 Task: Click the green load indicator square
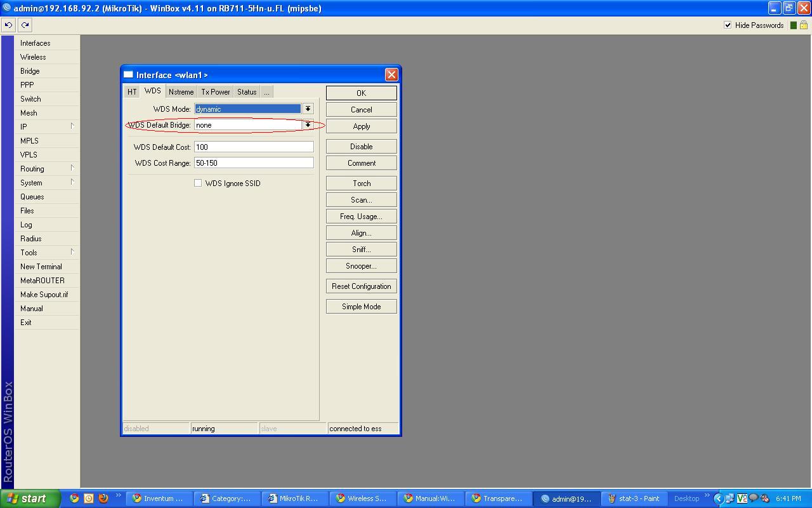click(x=793, y=25)
